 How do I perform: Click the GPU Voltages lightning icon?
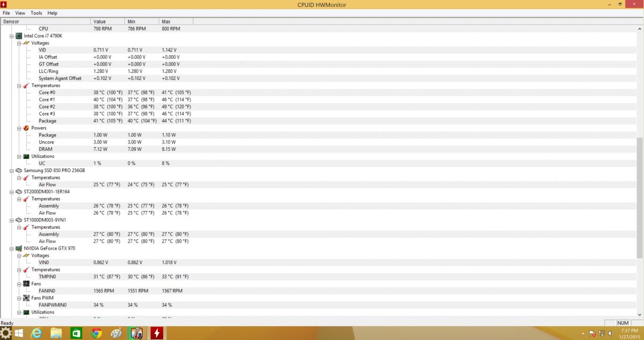pos(26,256)
